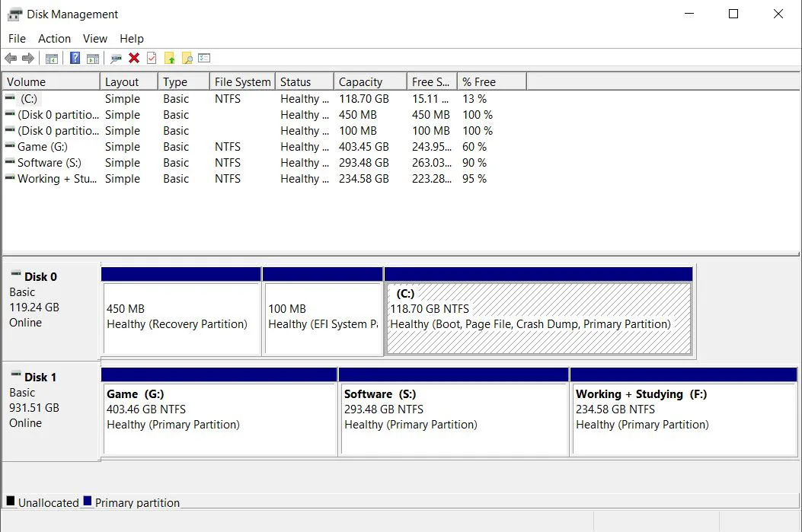The height and width of the screenshot is (532, 802).
Task: Sort by the % Free column header
Action: coord(492,81)
